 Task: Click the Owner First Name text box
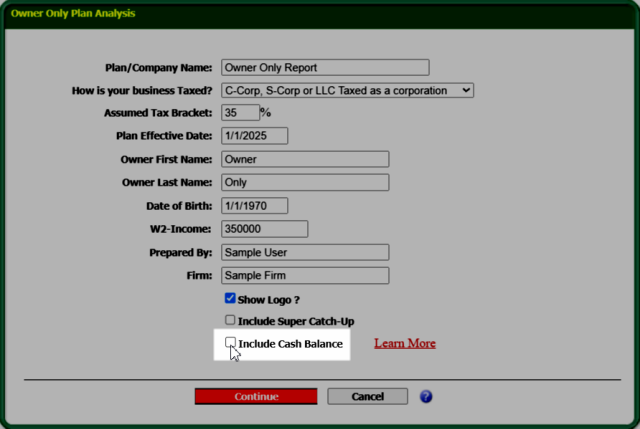pos(304,159)
